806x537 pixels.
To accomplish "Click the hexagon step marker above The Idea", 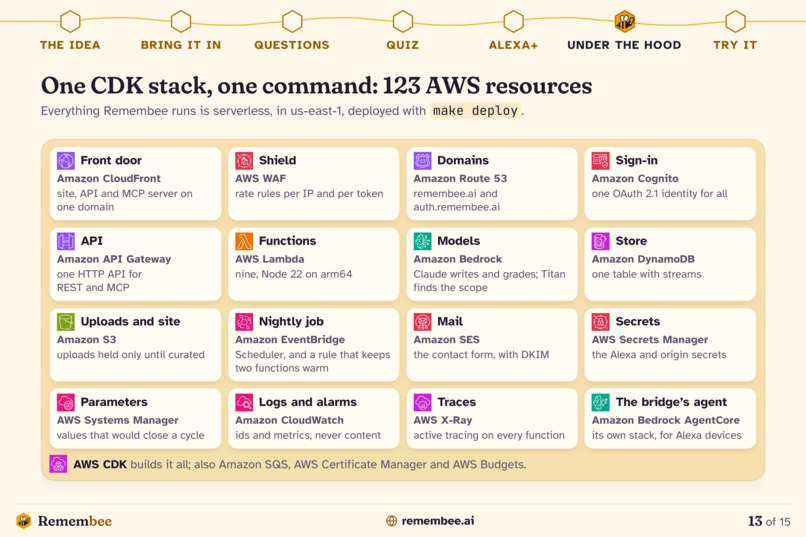I will (x=70, y=22).
